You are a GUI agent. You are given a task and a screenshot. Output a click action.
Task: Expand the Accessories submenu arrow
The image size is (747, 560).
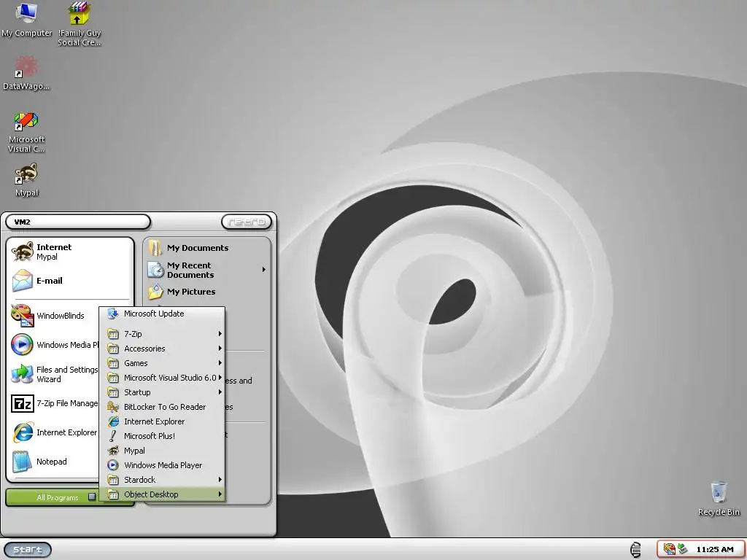click(220, 349)
